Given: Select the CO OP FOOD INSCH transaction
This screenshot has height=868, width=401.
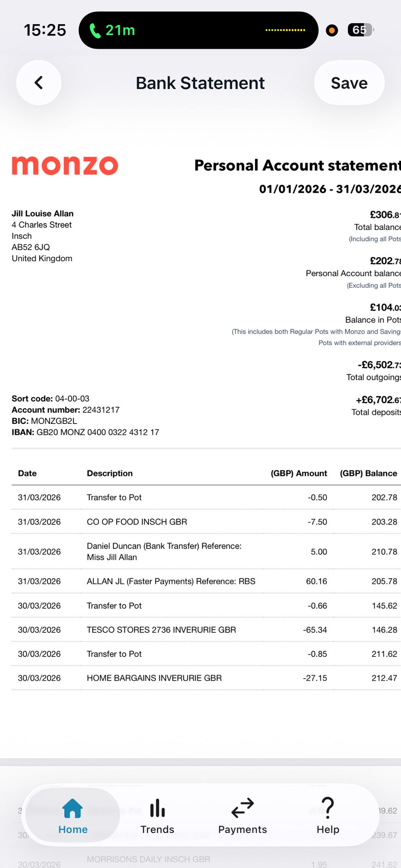Looking at the screenshot, I should coord(206,522).
